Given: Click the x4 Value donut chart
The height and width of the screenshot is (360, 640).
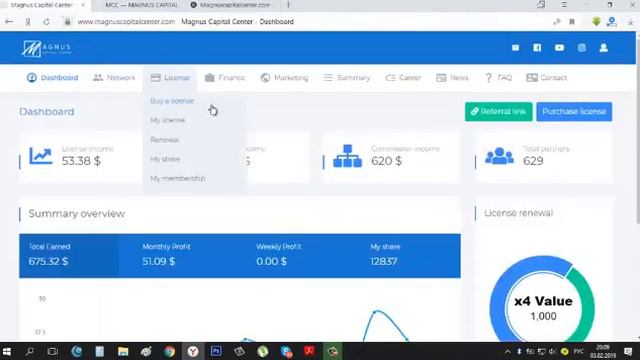Looking at the screenshot, I should 542,302.
